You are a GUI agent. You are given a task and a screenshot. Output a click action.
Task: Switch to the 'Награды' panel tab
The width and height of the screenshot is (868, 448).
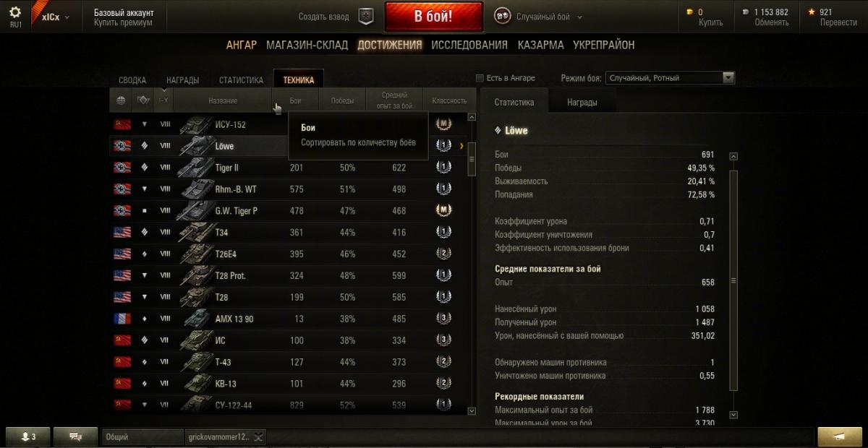[582, 103]
